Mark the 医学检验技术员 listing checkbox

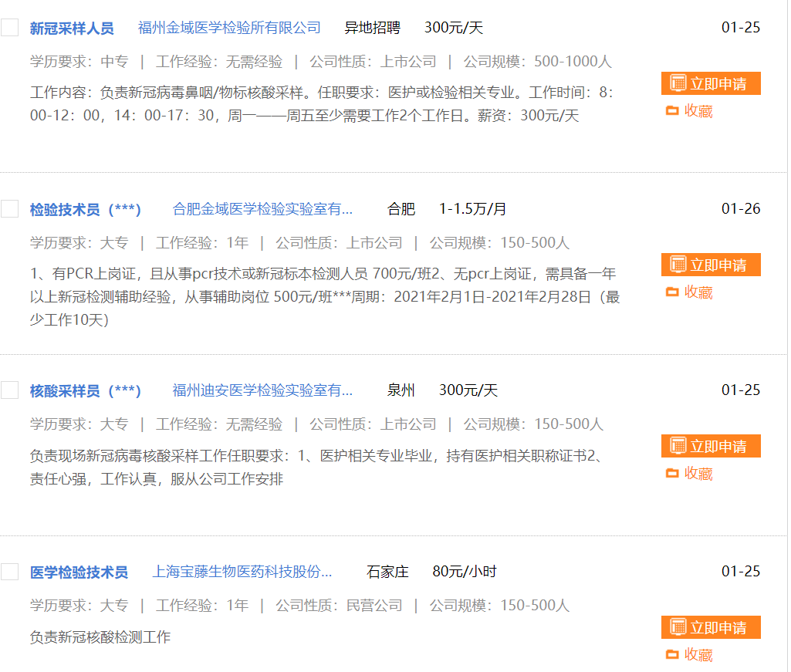click(9, 572)
